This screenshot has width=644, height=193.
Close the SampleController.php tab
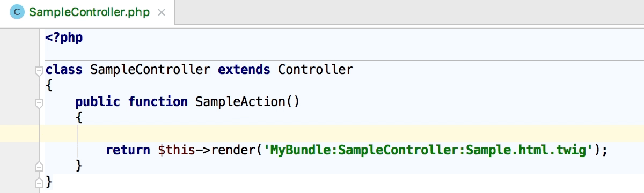tap(162, 12)
